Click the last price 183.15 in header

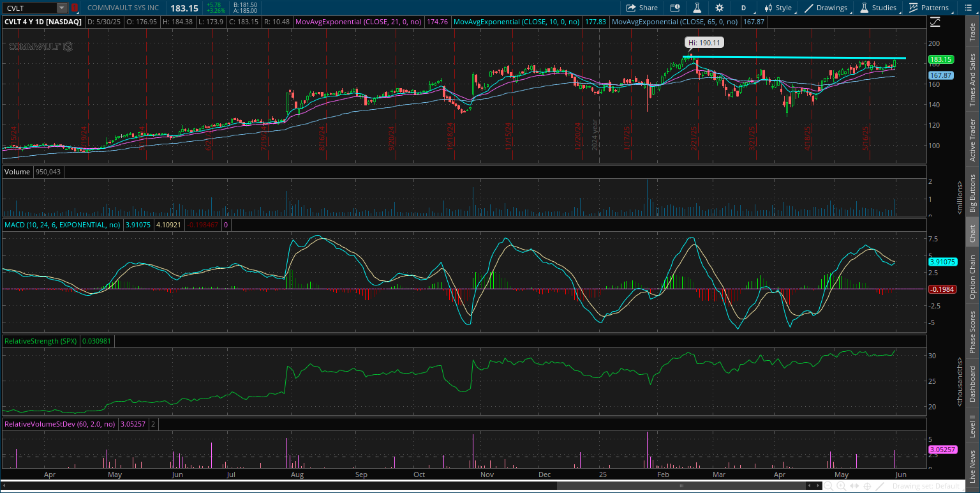coord(184,8)
